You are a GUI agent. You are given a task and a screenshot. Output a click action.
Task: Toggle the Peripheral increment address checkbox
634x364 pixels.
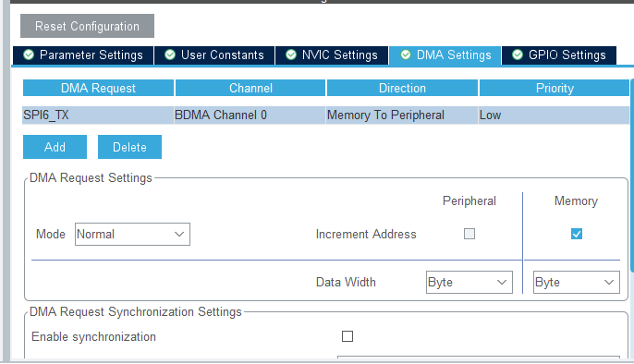pos(469,234)
